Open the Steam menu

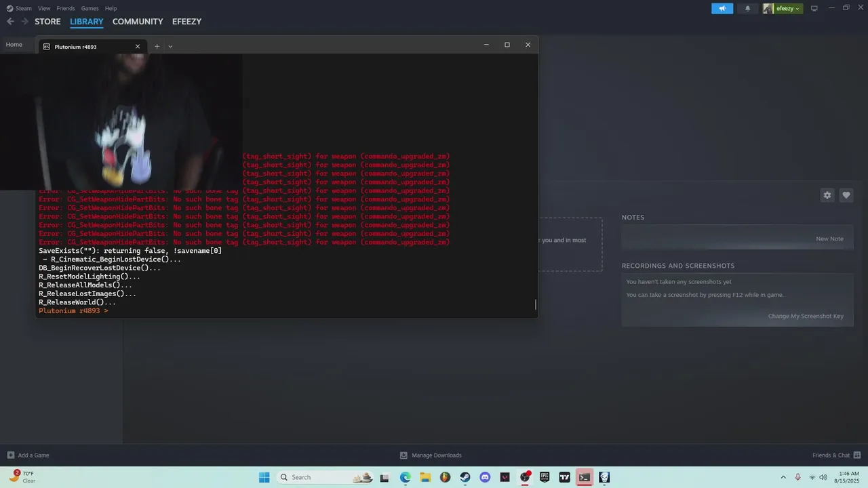19,8
